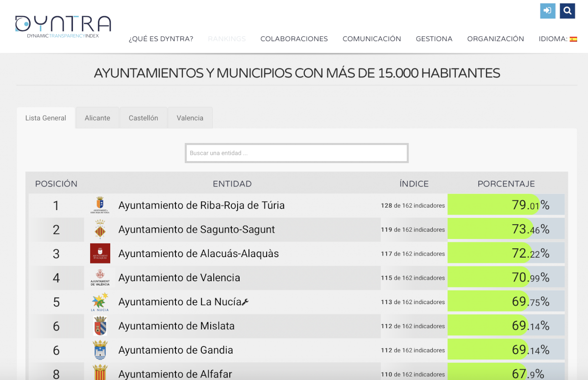Viewport: 588px width, 380px height.
Task: Open the Idioma language flag selector
Action: coord(573,39)
